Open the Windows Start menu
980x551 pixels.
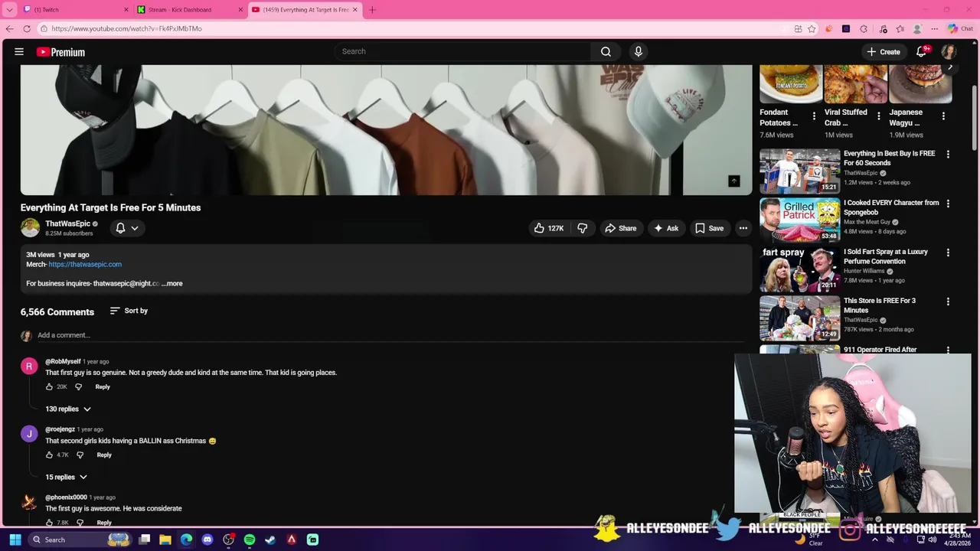[x=15, y=540]
